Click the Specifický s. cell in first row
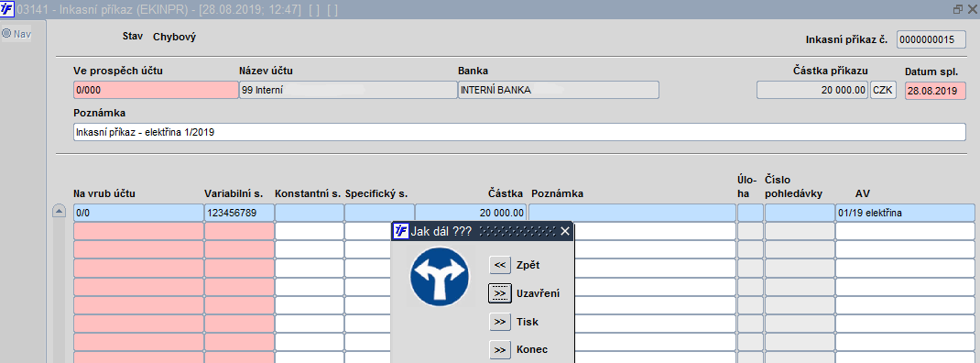This screenshot has width=980, height=363. 379,213
